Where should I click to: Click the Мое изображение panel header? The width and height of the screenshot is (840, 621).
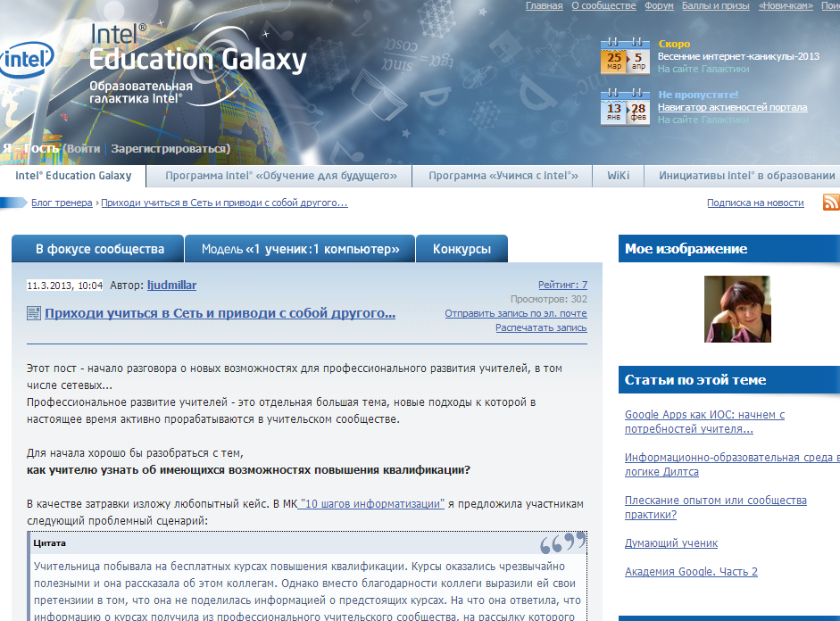729,248
